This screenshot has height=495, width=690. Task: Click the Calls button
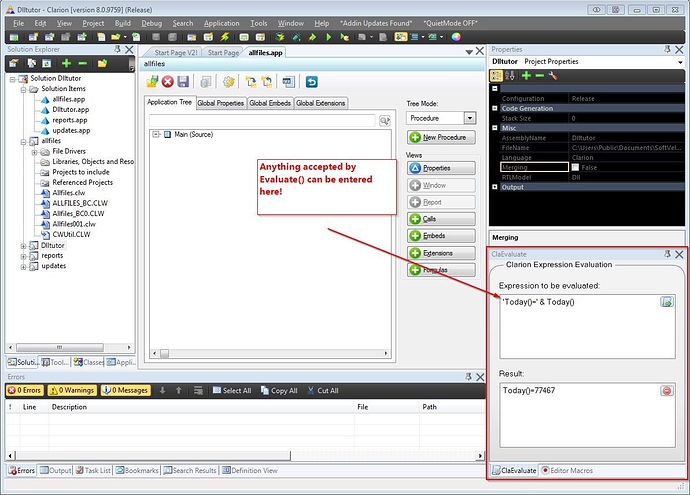[441, 219]
